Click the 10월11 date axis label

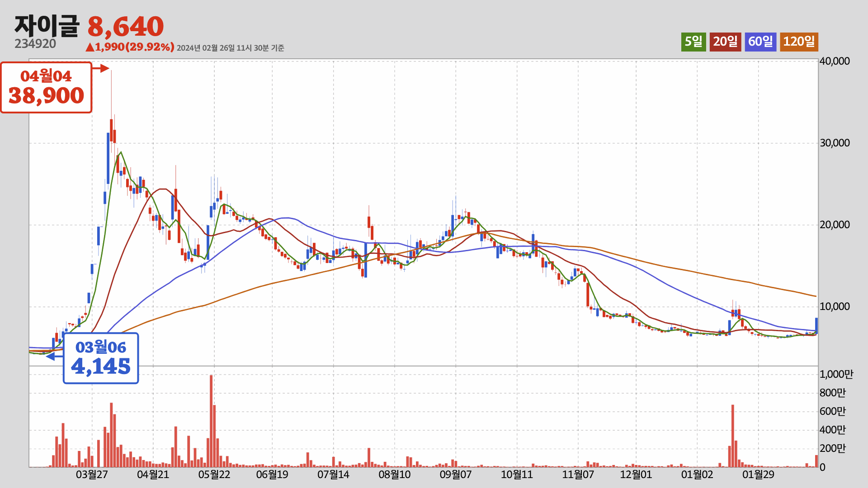click(x=517, y=474)
